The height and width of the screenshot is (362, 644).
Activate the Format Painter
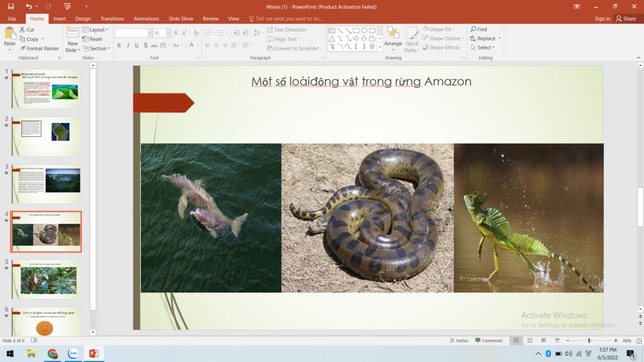pos(40,48)
